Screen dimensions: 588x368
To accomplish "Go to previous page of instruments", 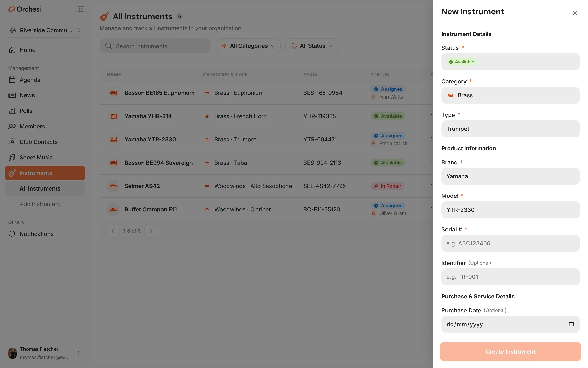I will [x=113, y=231].
